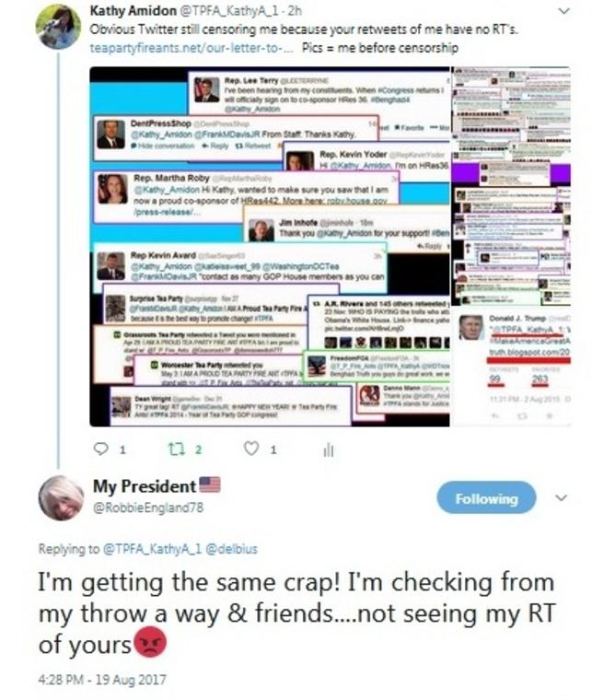
Task: Like the tweet with heart icon
Action: pos(251,449)
